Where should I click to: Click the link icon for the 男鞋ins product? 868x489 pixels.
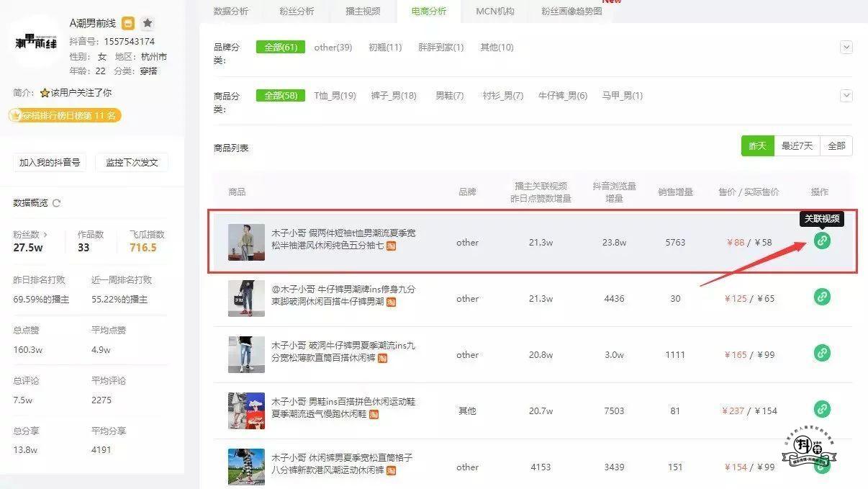click(822, 409)
